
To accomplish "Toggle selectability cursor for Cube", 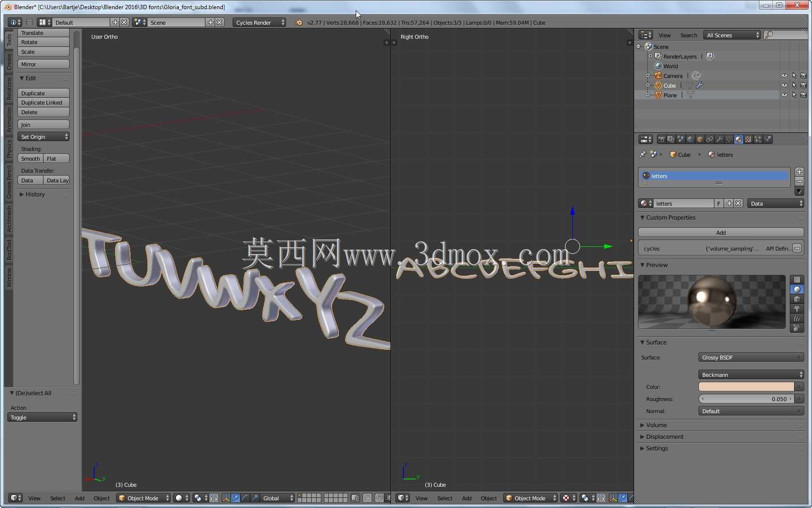I will tap(794, 85).
